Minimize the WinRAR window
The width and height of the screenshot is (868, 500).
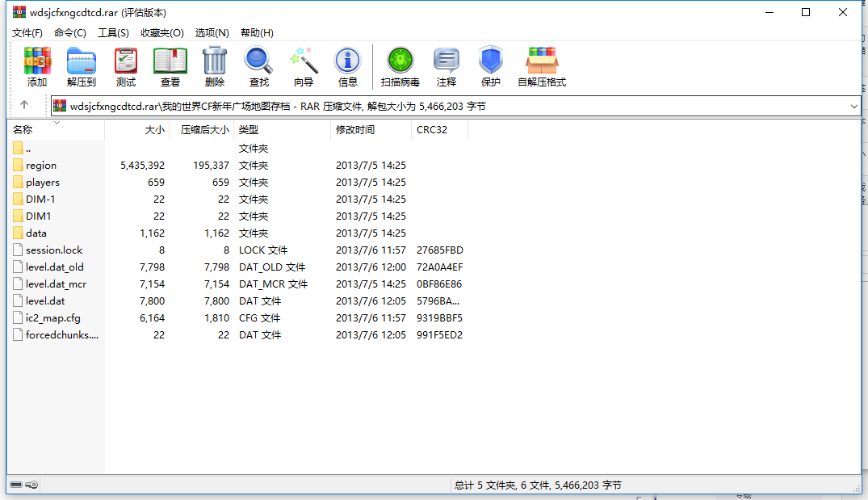(769, 12)
